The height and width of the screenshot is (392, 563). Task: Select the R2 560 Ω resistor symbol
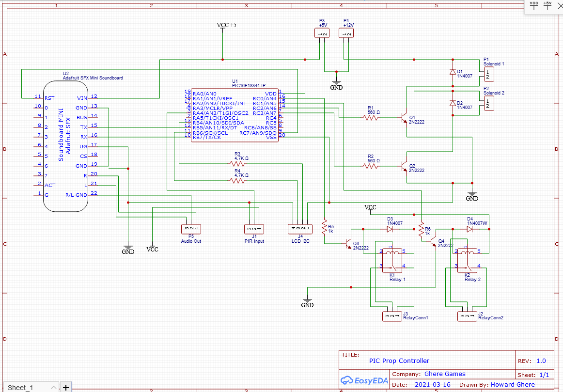click(371, 166)
